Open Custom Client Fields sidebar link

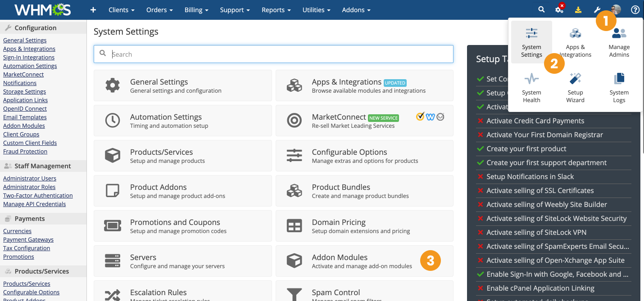[30, 143]
